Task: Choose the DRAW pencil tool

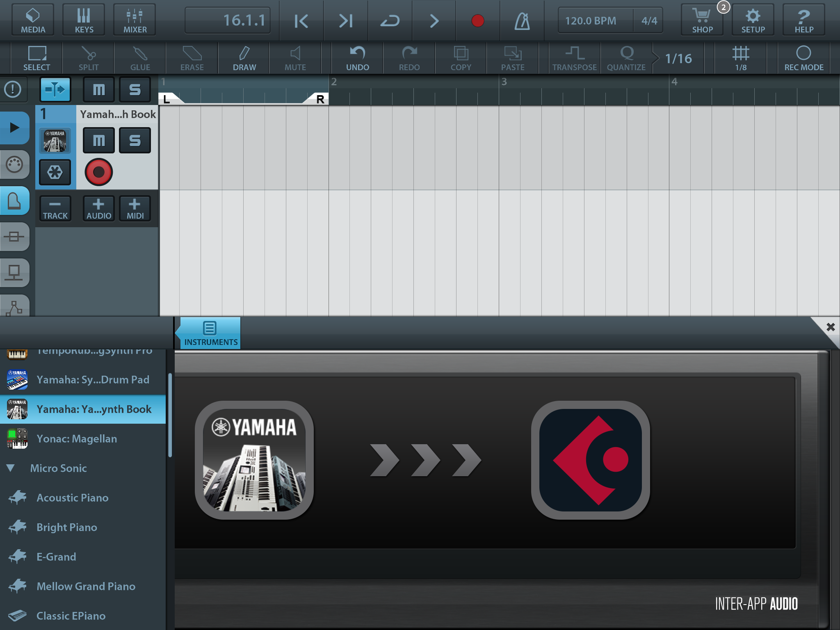Action: tap(244, 58)
